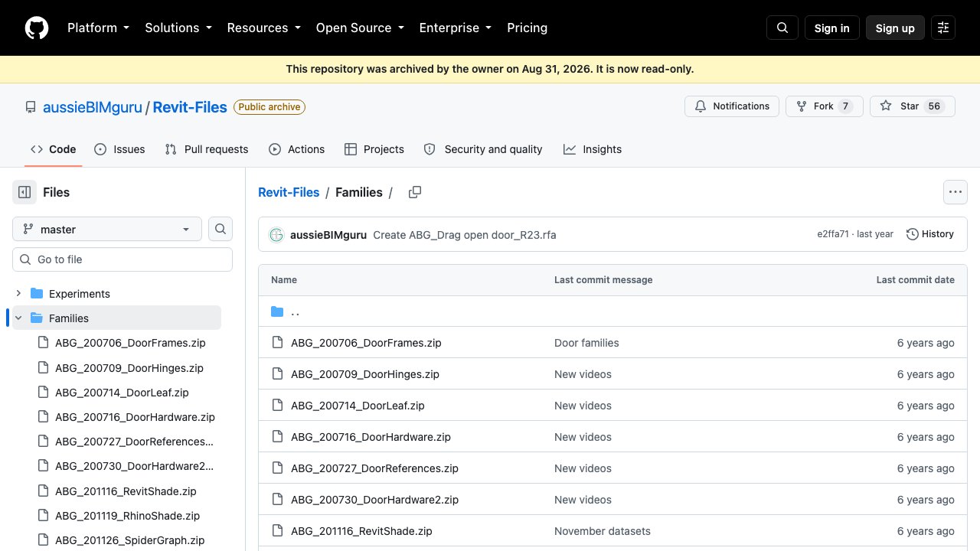Screen dimensions: 980x551
Task: Open the master branch selector
Action: click(x=107, y=229)
